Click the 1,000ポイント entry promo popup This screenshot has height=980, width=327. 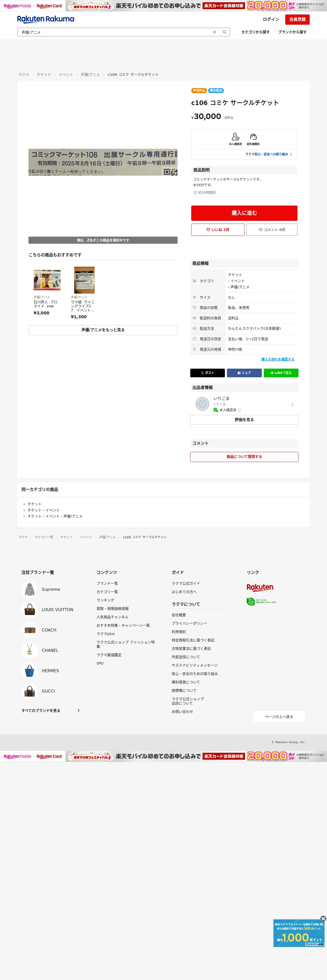click(299, 934)
